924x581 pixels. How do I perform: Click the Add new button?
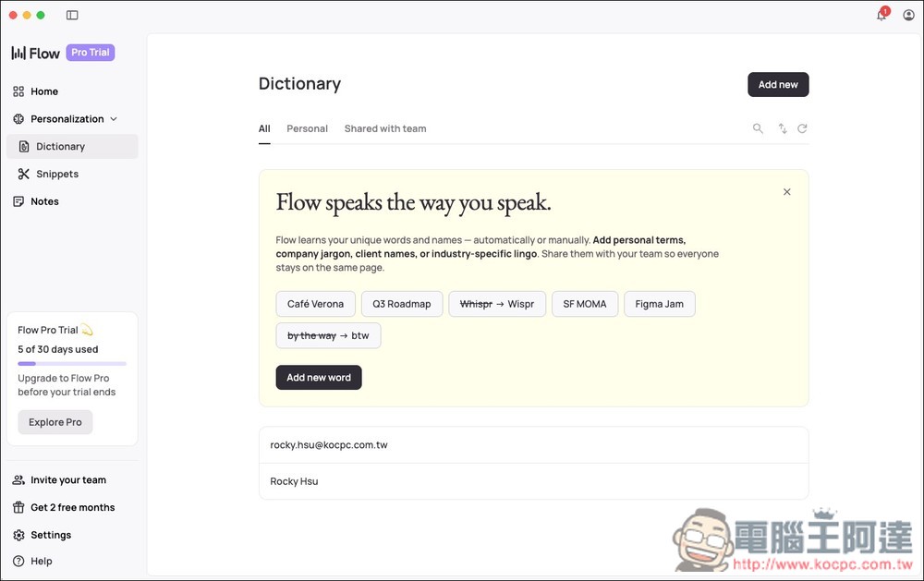pos(778,84)
